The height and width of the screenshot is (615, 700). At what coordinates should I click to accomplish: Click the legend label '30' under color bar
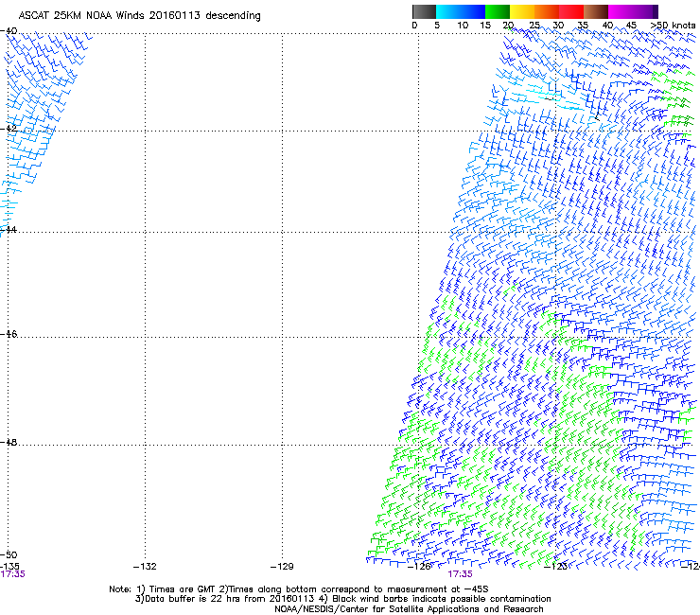558,26
